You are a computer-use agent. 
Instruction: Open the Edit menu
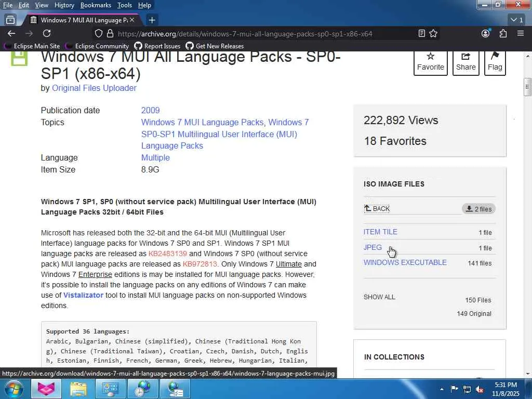coord(23,5)
